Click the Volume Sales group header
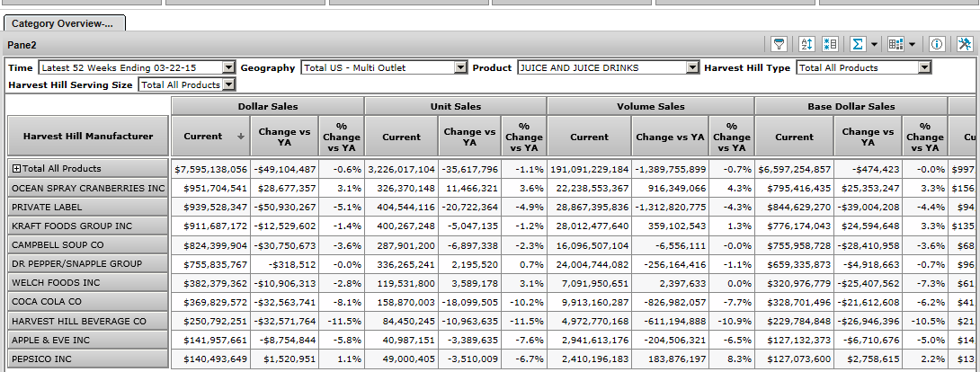 pos(650,106)
